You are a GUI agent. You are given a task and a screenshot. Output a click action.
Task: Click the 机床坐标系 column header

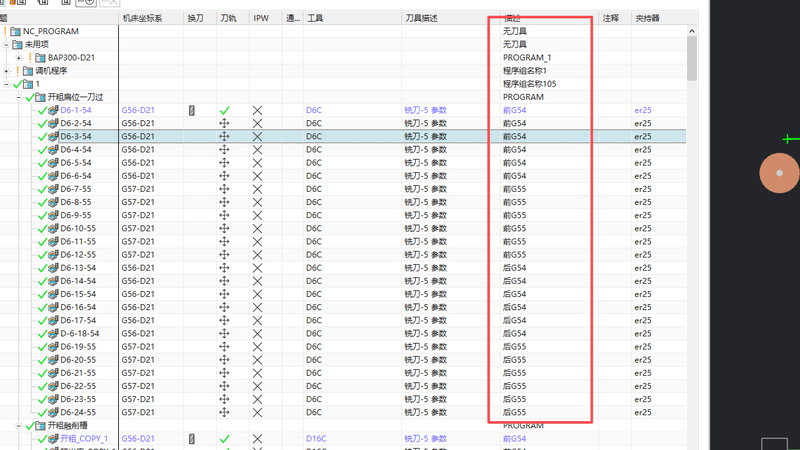(x=151, y=18)
